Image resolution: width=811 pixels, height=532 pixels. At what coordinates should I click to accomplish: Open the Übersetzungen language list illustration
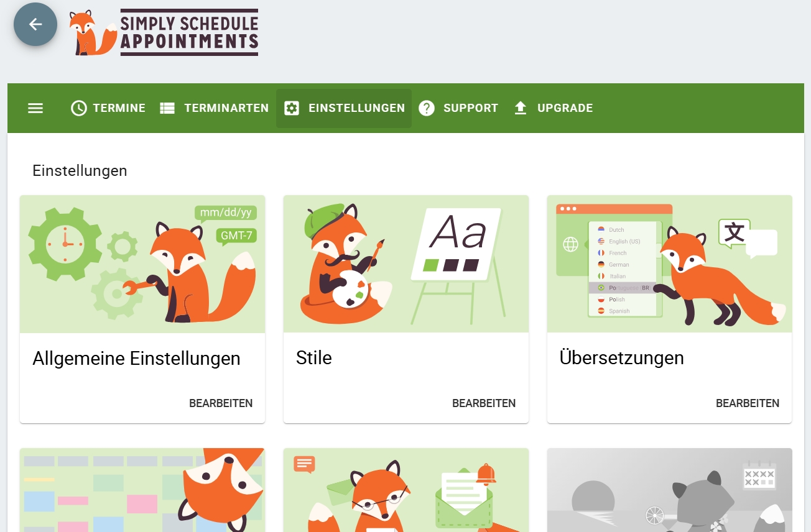click(670, 264)
